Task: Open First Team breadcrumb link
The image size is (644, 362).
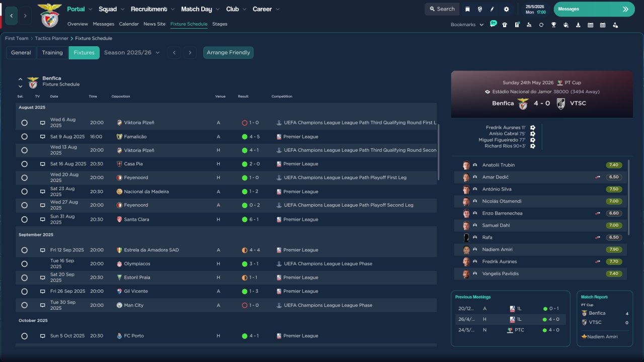Action: click(17, 38)
